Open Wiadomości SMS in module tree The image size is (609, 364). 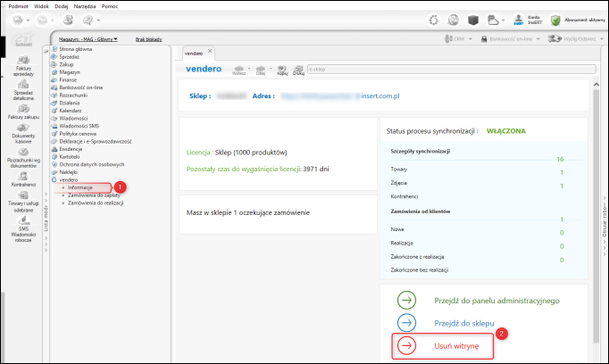click(79, 126)
